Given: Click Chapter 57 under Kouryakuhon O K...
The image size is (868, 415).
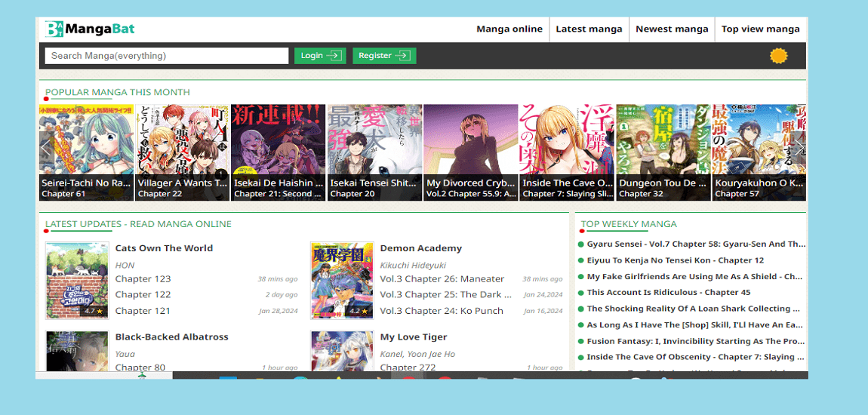Looking at the screenshot, I should coord(737,194).
